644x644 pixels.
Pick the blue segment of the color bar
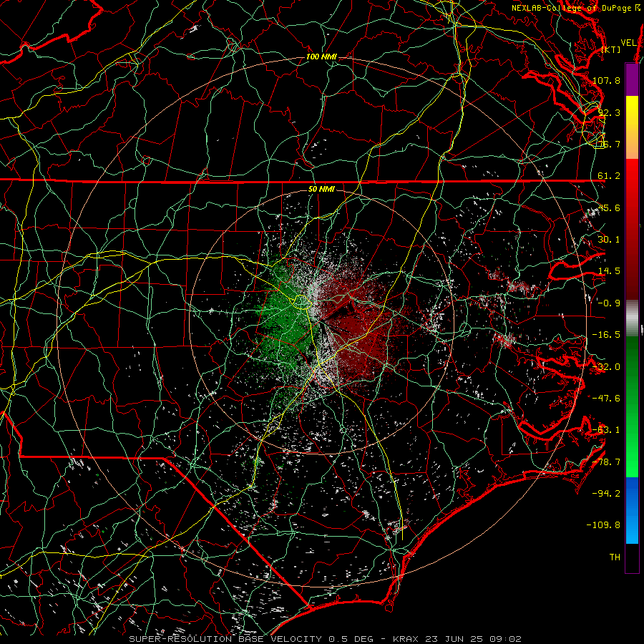(x=632, y=510)
